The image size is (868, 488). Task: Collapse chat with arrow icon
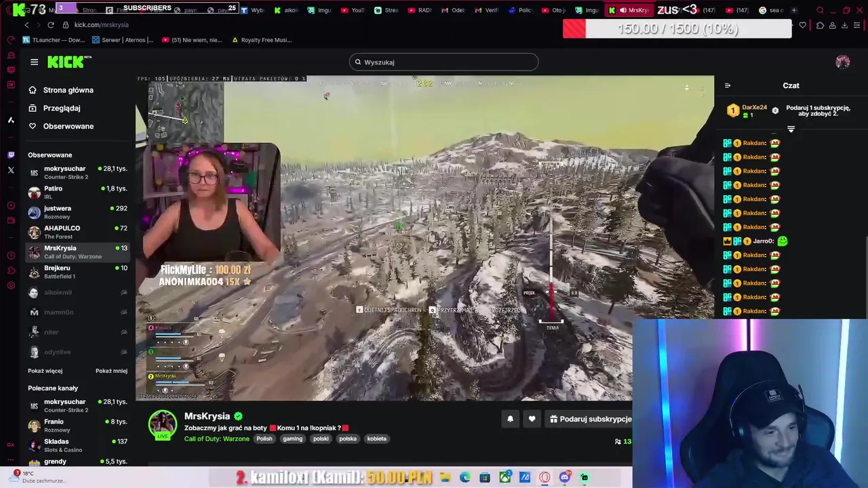(x=728, y=85)
